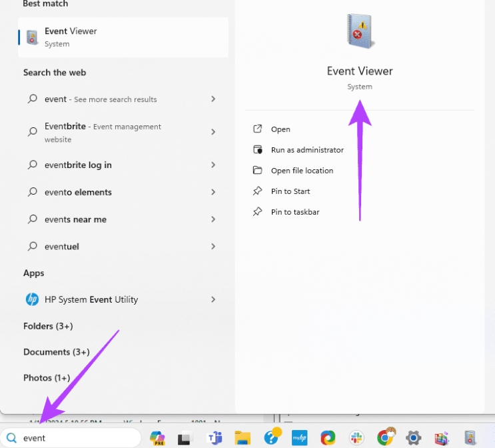Expand the 'evento elements' chevron

(213, 192)
